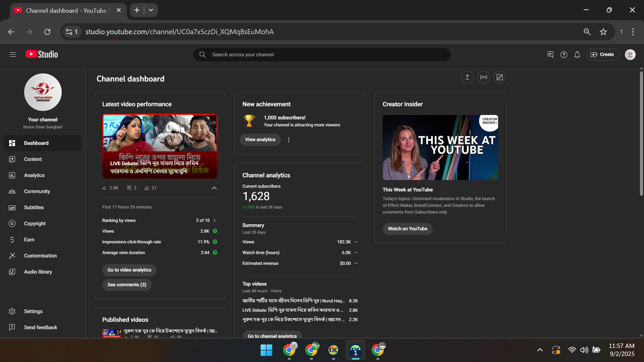Click the See comments (3) button
Image resolution: width=644 pixels, height=362 pixels.
(127, 285)
